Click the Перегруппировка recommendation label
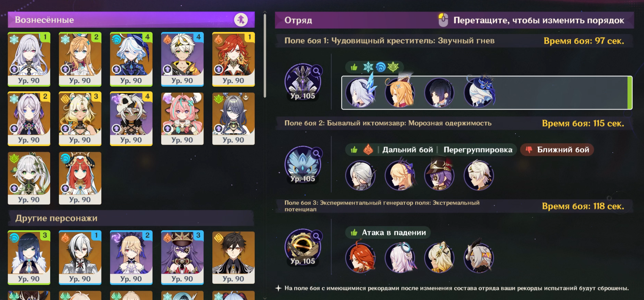This screenshot has width=644, height=300. click(478, 150)
